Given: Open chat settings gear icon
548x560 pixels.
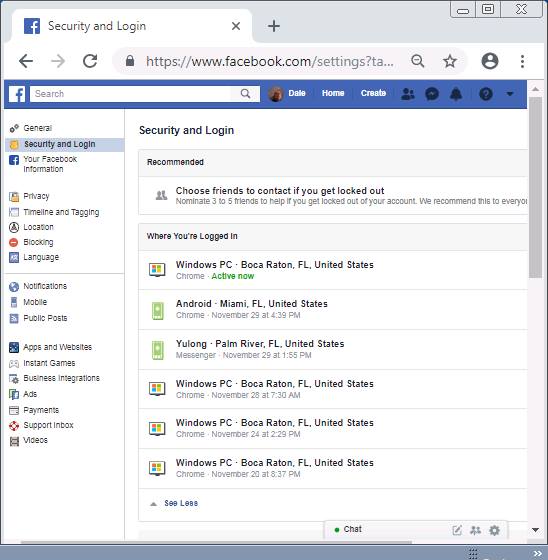Looking at the screenshot, I should coord(494,530).
